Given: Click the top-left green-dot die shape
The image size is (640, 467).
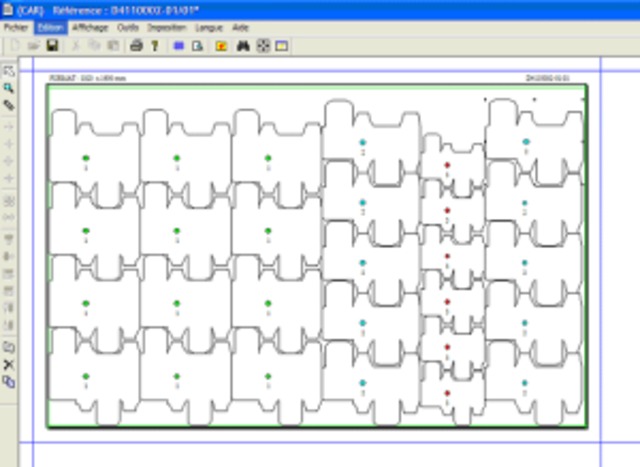Looking at the screenshot, I should coord(86,150).
